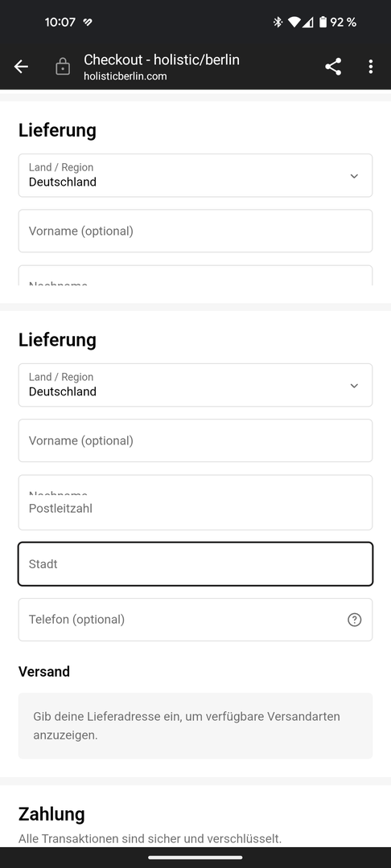Screen dimensions: 391x868
Task: Tap the holisticberlin.com URL text
Action: [126, 76]
